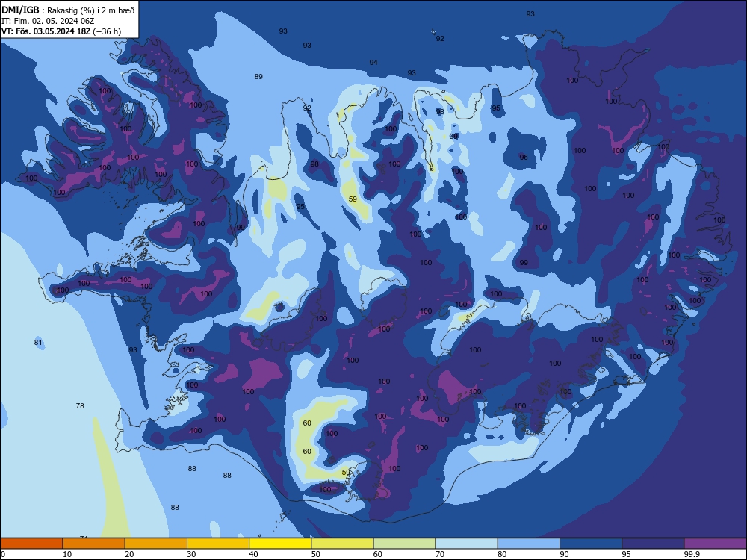Screen dimensions: 747x560
Task: Click the dark orange 0–10 legend swatch
Action: click(31, 544)
